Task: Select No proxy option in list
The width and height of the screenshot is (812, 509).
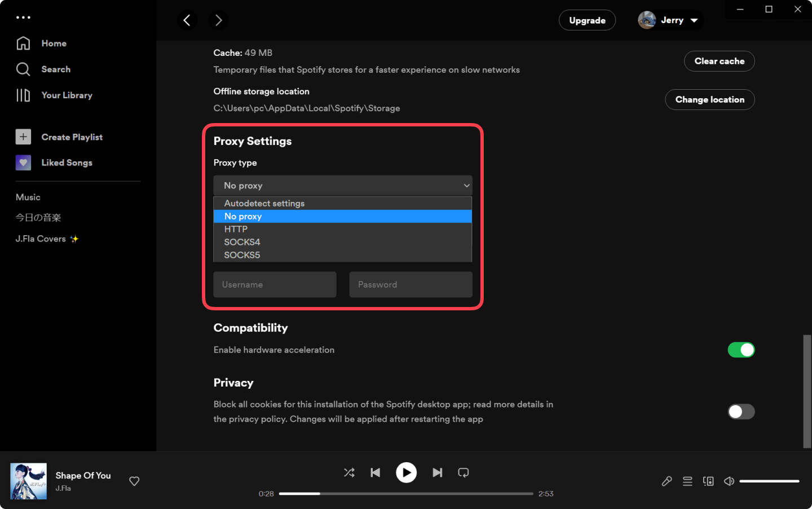Action: pos(343,216)
